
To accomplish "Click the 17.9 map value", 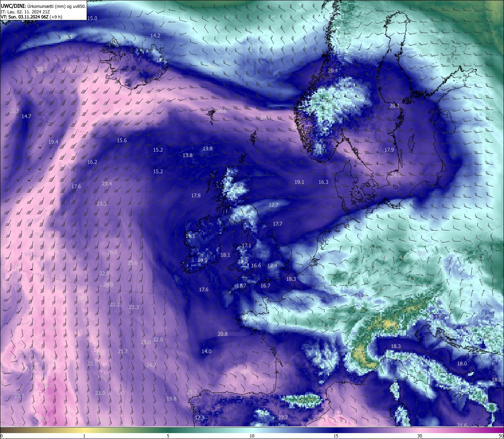I will click(x=389, y=150).
